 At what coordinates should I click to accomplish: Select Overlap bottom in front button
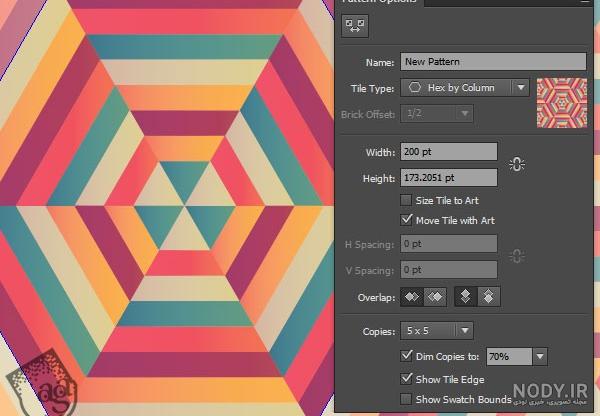pyautogui.click(x=489, y=297)
